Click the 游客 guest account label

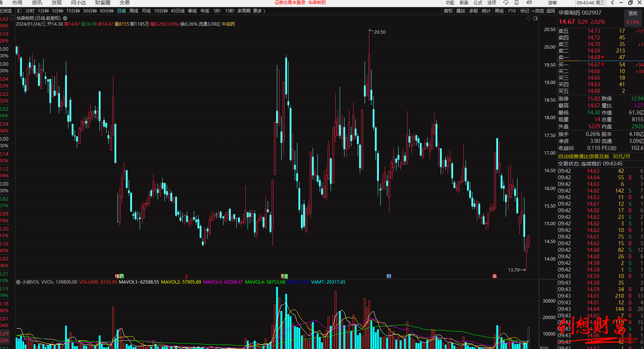point(552,3)
